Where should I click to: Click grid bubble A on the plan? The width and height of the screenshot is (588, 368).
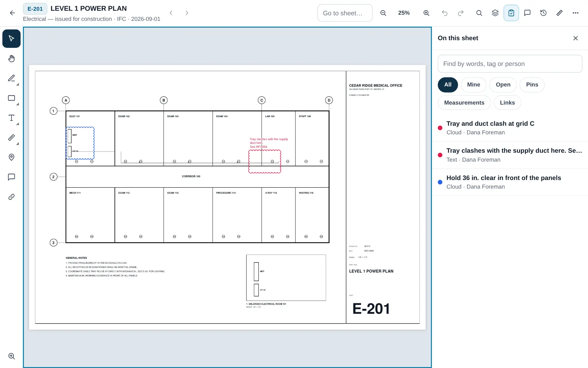[x=66, y=100]
